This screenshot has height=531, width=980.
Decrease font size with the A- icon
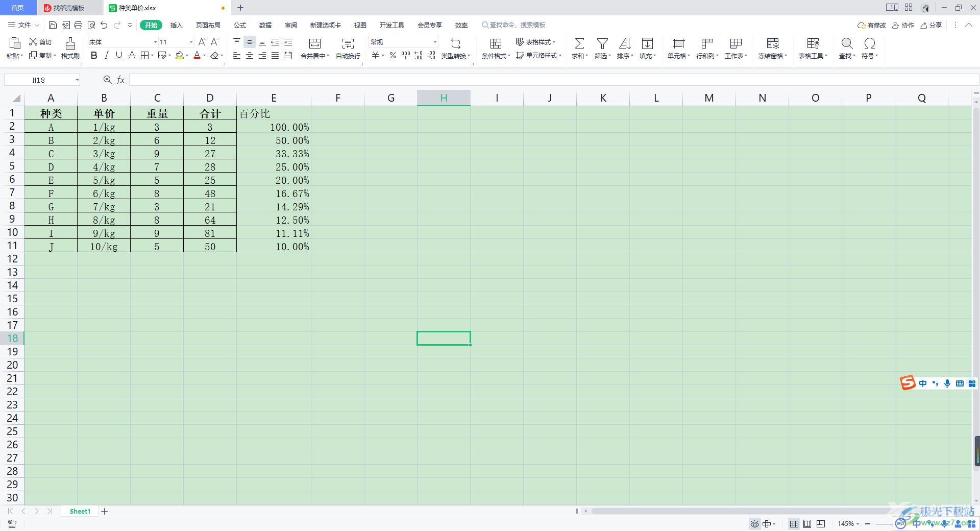click(215, 42)
